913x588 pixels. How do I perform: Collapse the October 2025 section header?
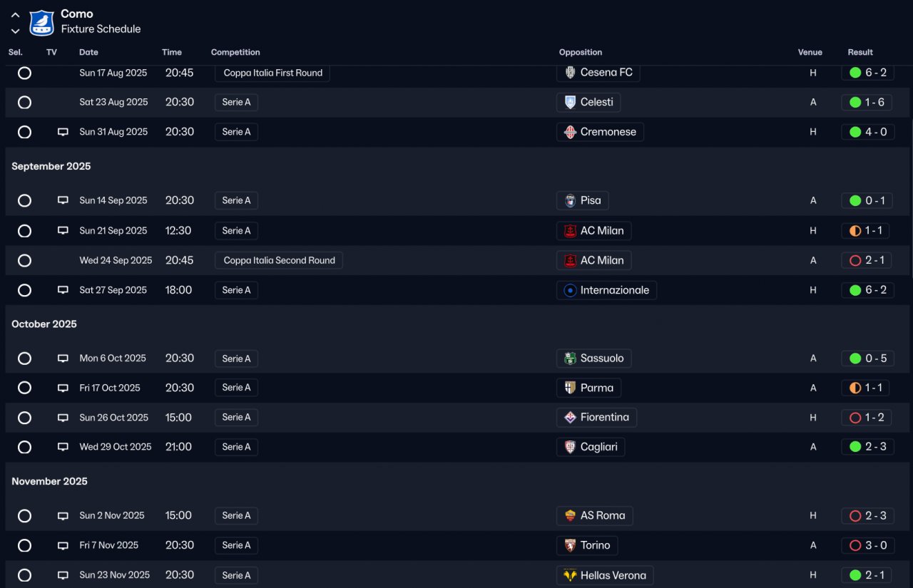(44, 324)
